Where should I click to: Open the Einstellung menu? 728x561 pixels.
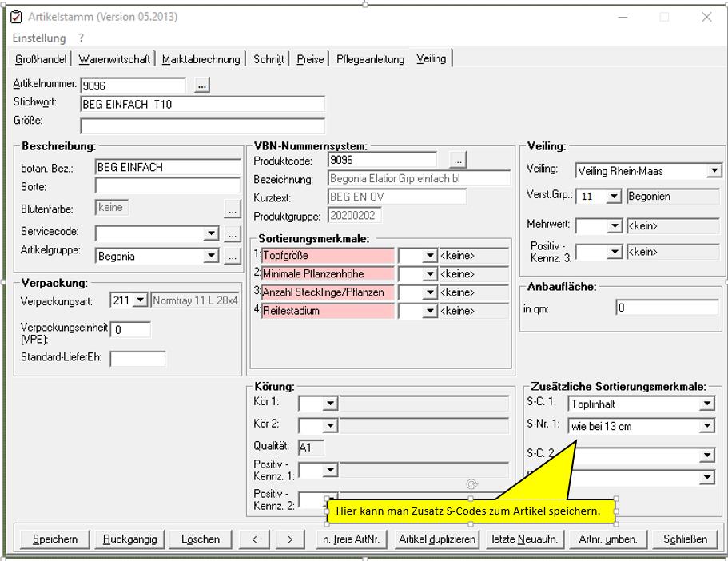click(39, 38)
